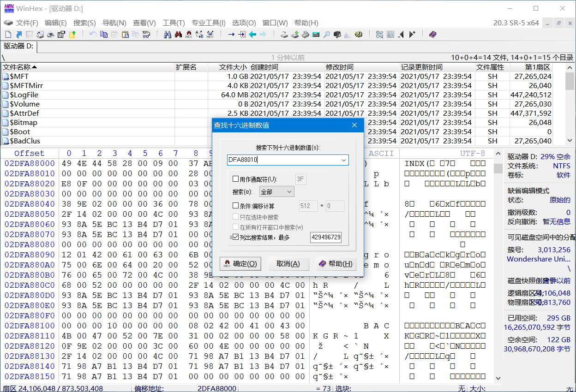
Task: Click the General Options gear icon
Action: point(359,35)
